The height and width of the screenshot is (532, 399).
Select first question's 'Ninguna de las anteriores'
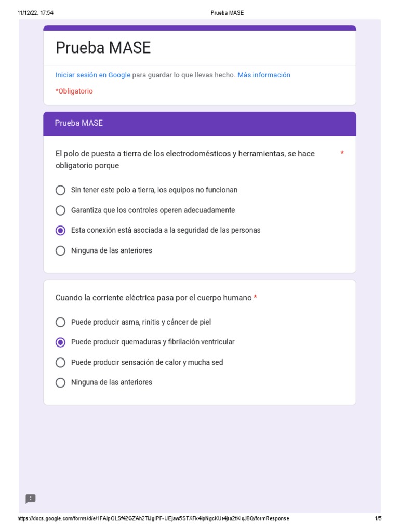pos(61,250)
